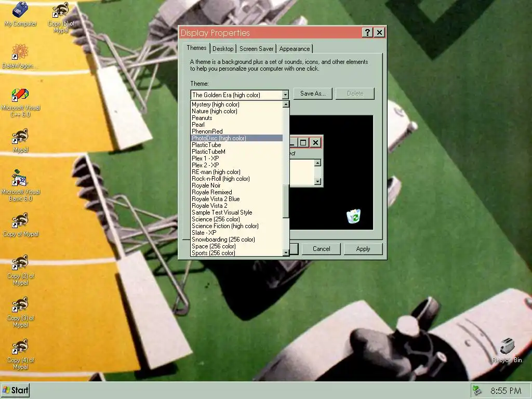Click preview window's scroll up arrow
532x399 pixels.
click(x=317, y=163)
